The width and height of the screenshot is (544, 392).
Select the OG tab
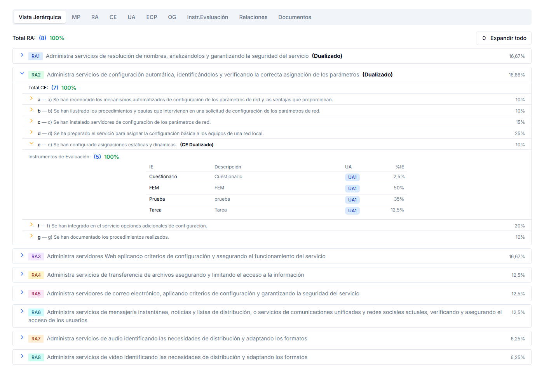point(172,17)
